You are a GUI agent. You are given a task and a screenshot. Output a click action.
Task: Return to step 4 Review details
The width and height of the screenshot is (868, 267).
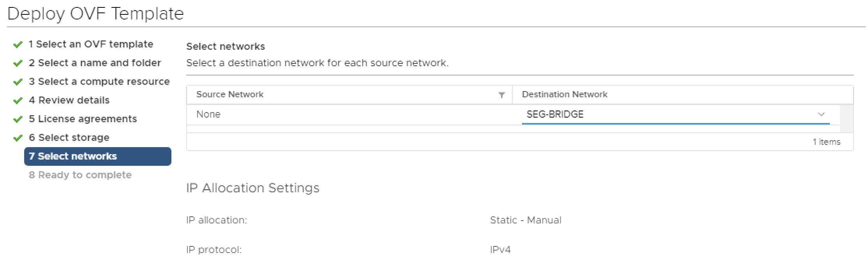coord(69,100)
